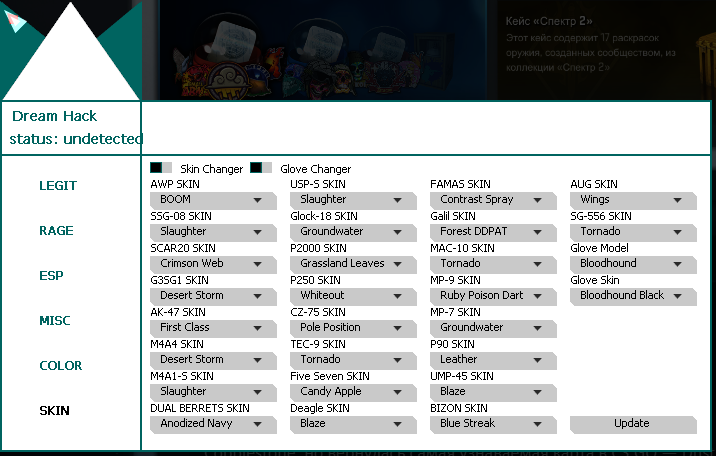The image size is (716, 456).
Task: Expand the Deagle SKIN Blaze dropdown
Action: pyautogui.click(x=353, y=425)
